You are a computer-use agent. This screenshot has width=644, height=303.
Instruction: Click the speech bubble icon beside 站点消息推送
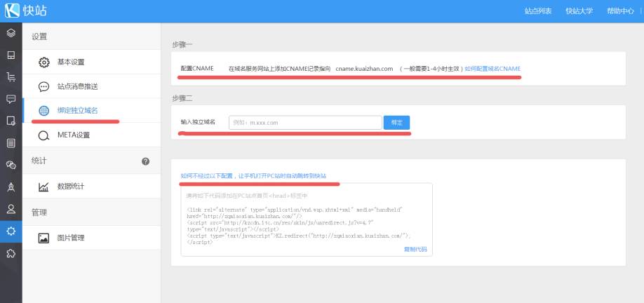click(43, 87)
